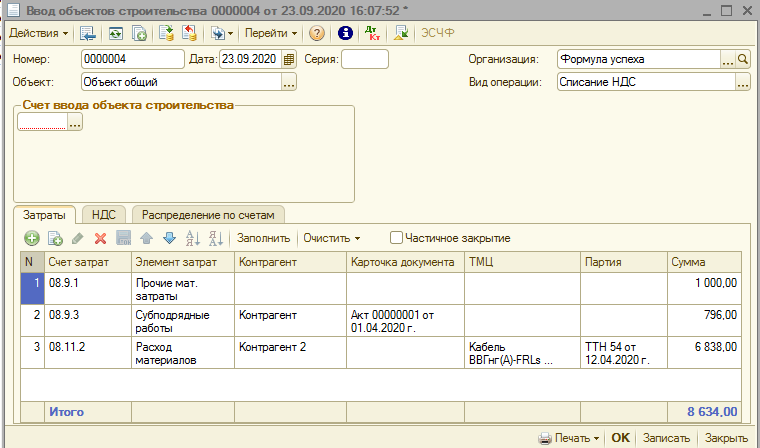This screenshot has height=448, width=760.
Task: Enable the Частичное закрытие checkbox
Action: (397, 238)
